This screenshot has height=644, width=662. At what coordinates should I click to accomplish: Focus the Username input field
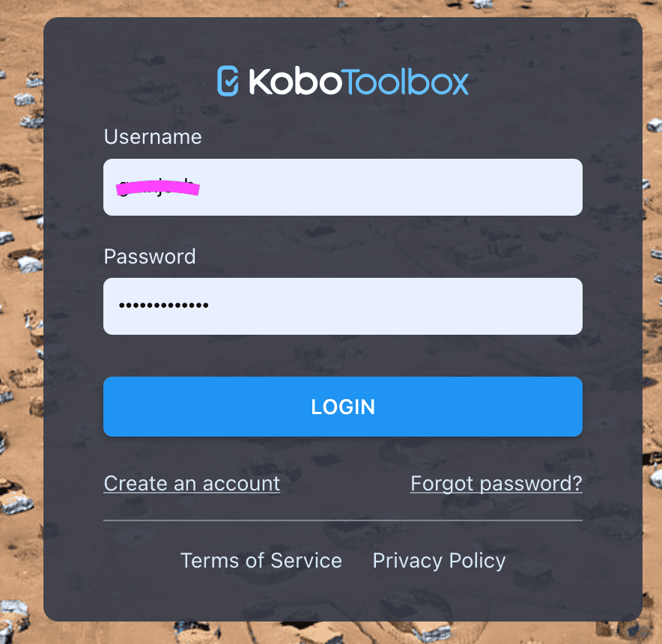[x=343, y=187]
